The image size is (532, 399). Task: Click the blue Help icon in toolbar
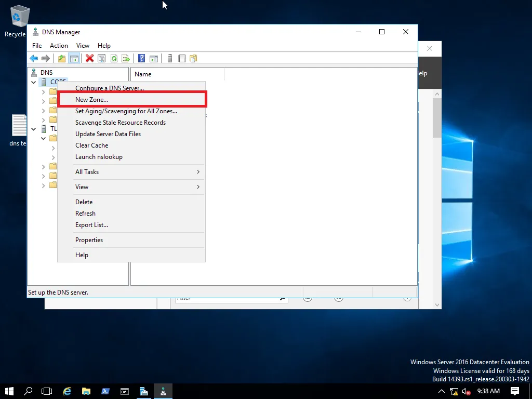click(141, 58)
